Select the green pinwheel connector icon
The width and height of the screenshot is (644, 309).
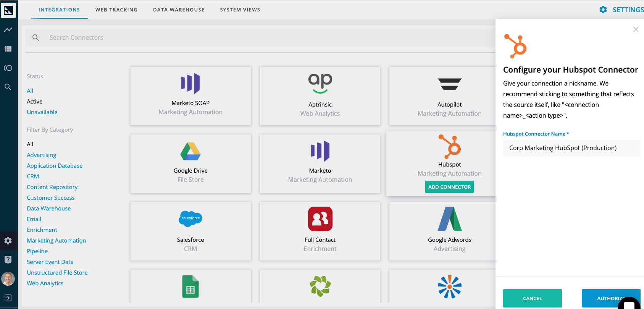pos(320,286)
